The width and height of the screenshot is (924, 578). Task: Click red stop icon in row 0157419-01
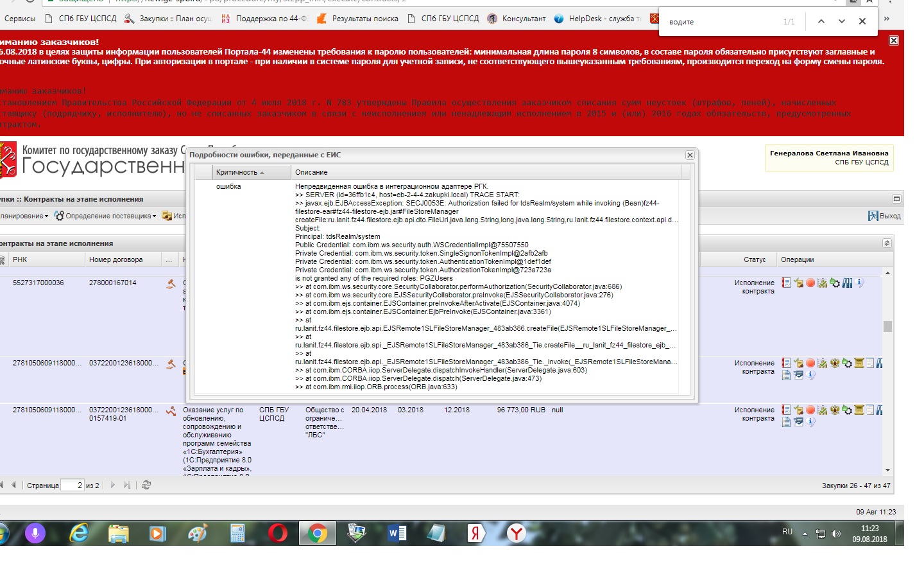click(x=810, y=410)
